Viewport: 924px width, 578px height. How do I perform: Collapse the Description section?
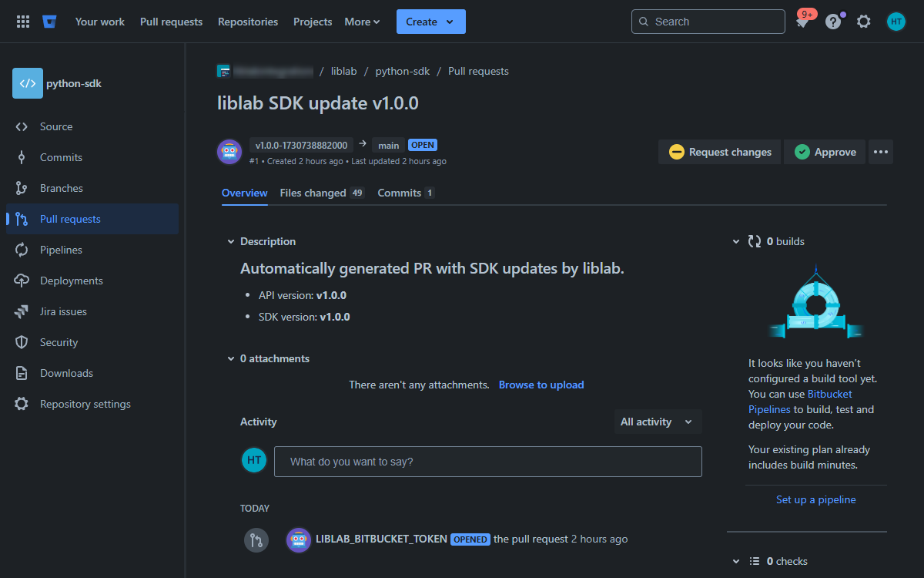[x=230, y=241]
